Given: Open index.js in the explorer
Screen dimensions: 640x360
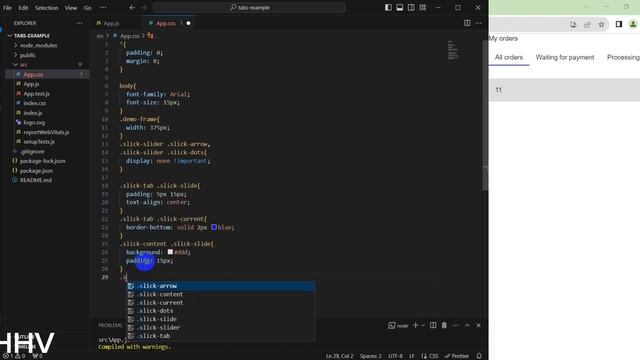Looking at the screenshot, I should 33,113.
